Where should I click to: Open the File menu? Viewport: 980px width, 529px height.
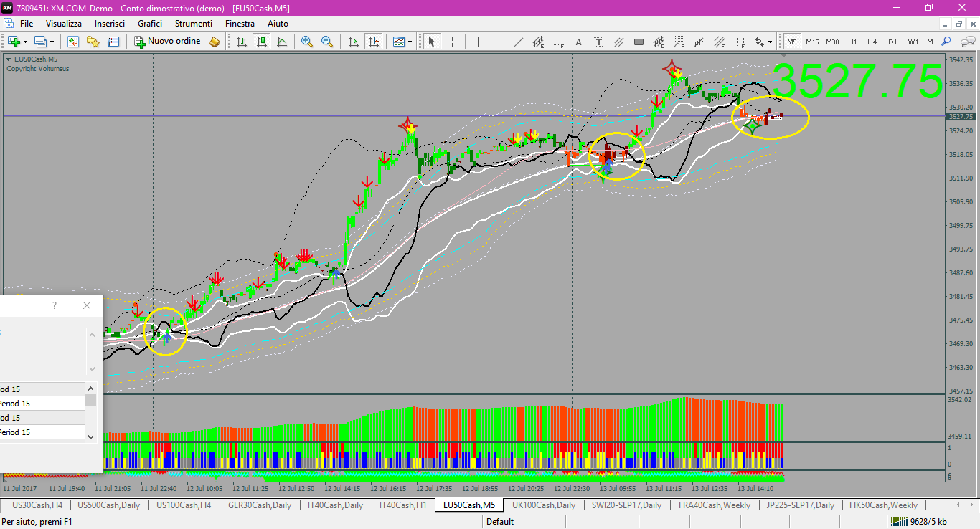(x=27, y=24)
